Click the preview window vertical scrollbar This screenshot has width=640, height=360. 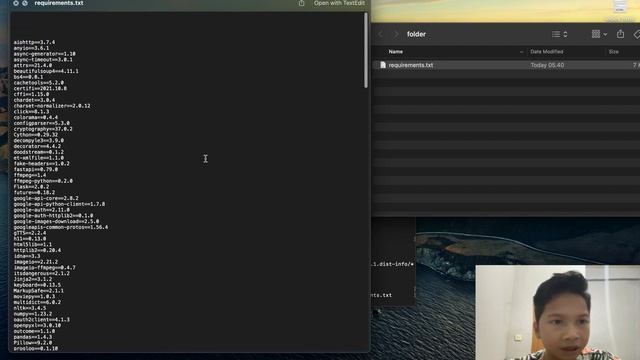click(366, 50)
